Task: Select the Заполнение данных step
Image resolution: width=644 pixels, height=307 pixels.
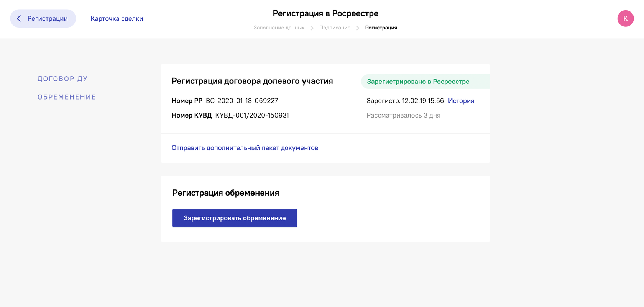Action: coord(279,28)
